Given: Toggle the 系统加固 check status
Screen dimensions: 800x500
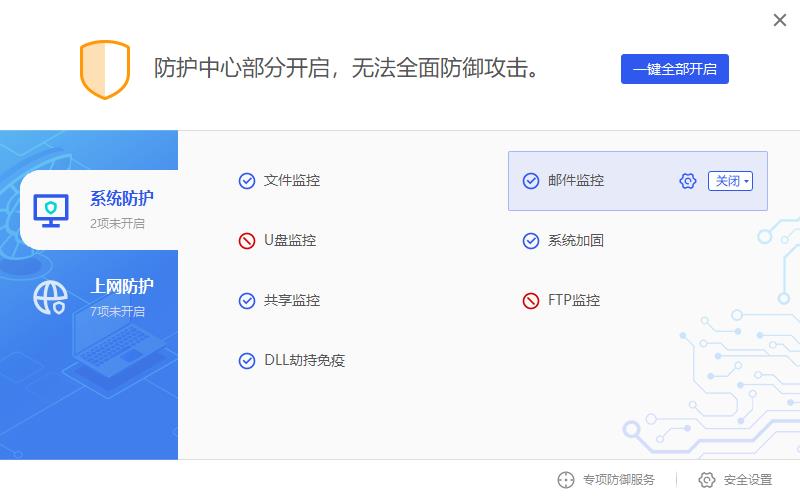Looking at the screenshot, I should pyautogui.click(x=531, y=241).
